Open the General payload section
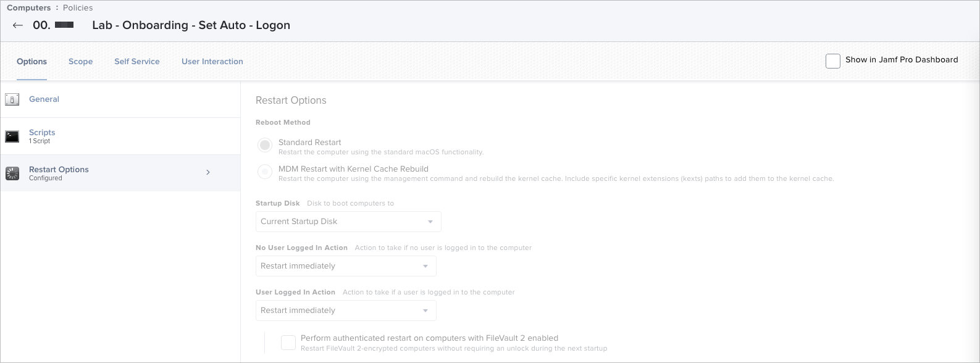Image resolution: width=980 pixels, height=363 pixels. 120,99
